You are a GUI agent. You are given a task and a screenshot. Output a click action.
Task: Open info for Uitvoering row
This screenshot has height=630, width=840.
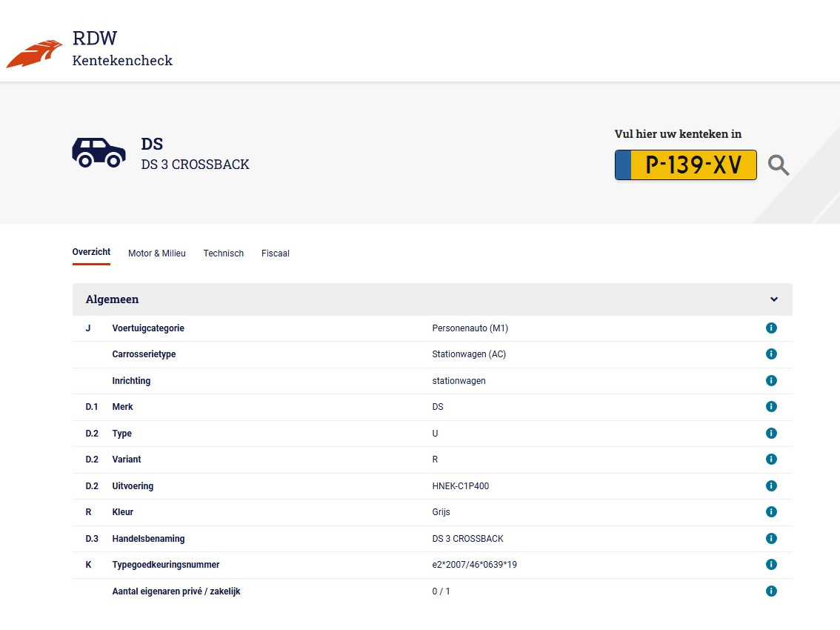pos(771,485)
